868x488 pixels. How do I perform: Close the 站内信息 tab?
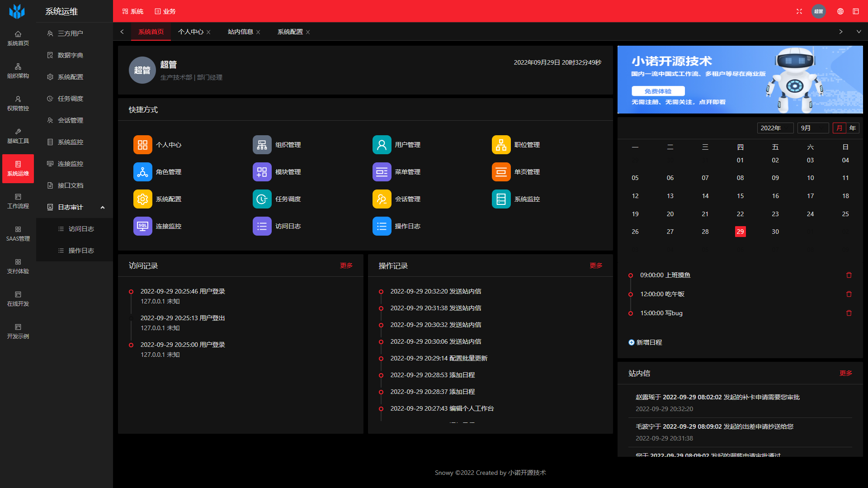coord(258,32)
